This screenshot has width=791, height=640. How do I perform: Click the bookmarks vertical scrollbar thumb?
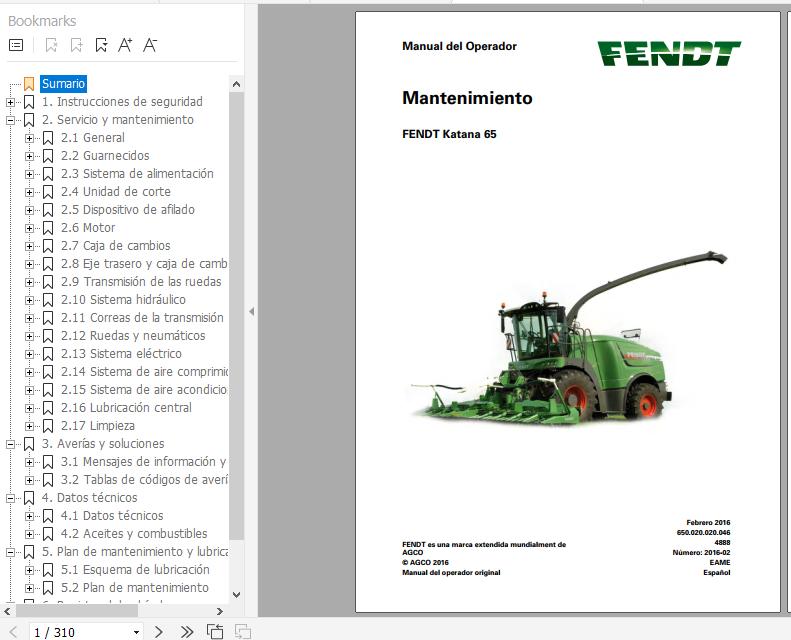[236, 316]
